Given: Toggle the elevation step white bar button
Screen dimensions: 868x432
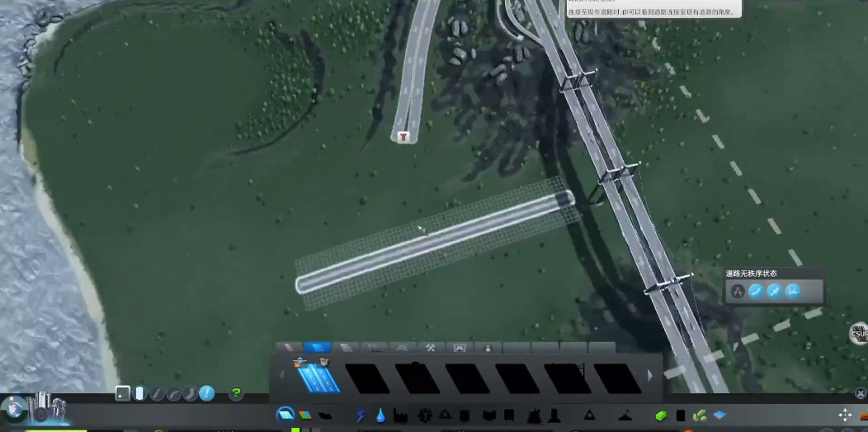Looking at the screenshot, I should point(139,393).
